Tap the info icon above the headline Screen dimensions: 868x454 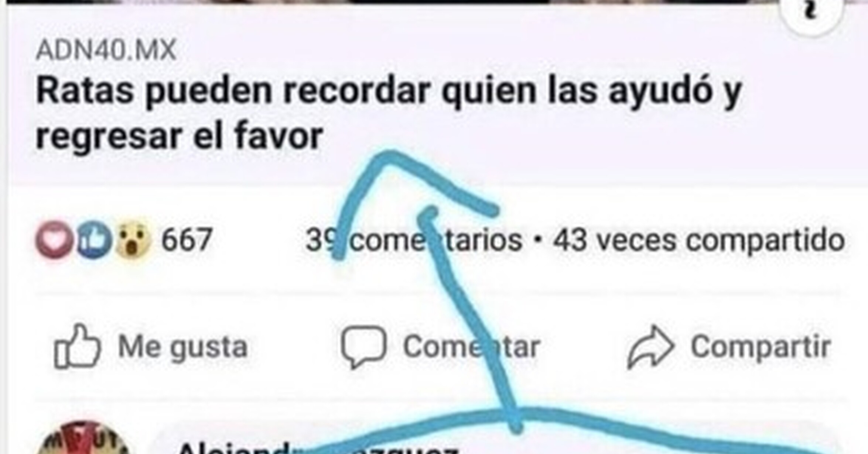point(812,12)
